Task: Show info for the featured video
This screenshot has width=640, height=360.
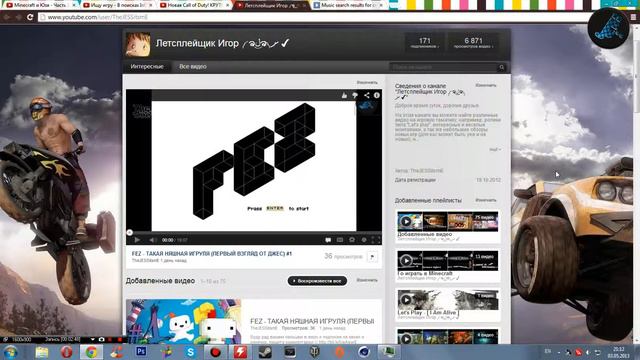Action: [377, 96]
